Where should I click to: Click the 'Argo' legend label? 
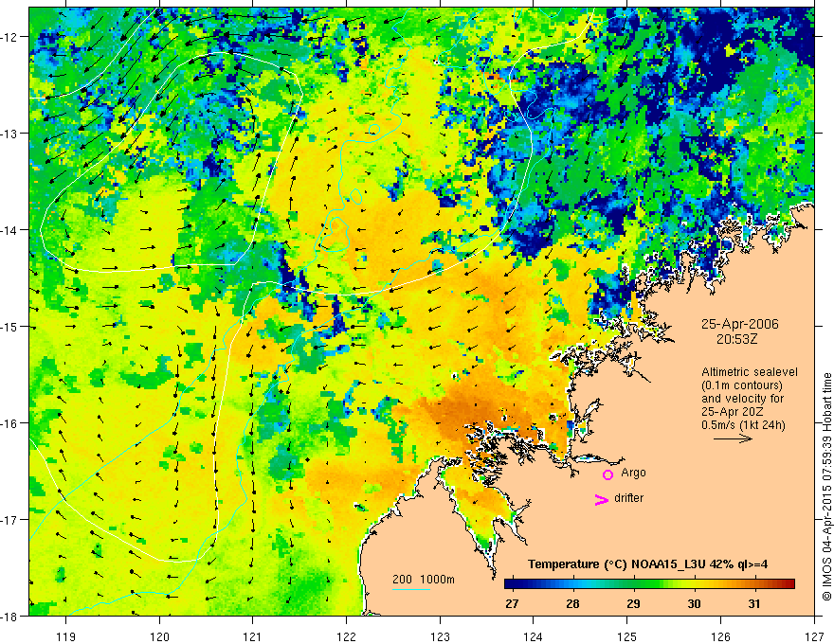click(x=633, y=473)
